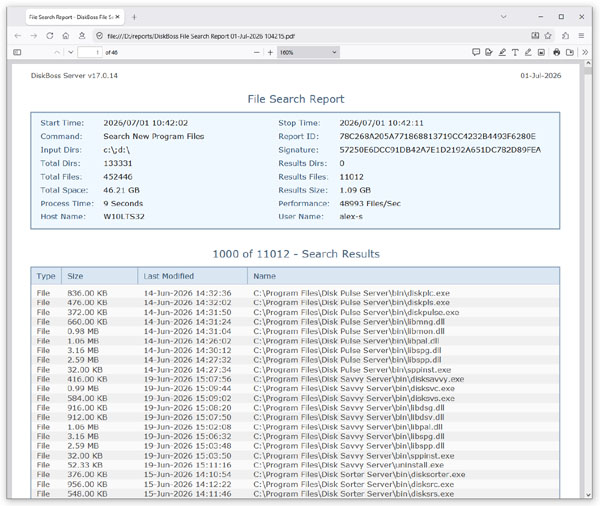This screenshot has height=506, width=600.
Task: Open the list all tabs dropdown
Action: [x=504, y=16]
